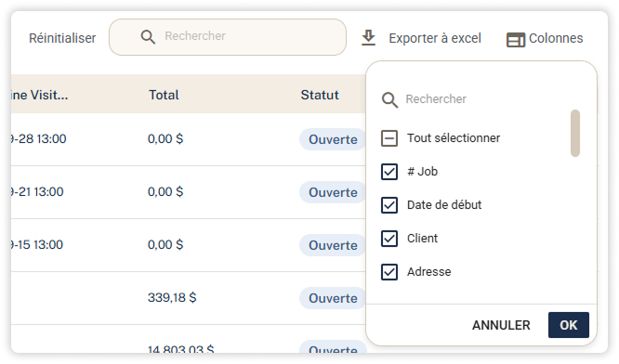Click the 9-15 13:00 visit date cell
This screenshot has width=619, height=364.
tap(37, 244)
